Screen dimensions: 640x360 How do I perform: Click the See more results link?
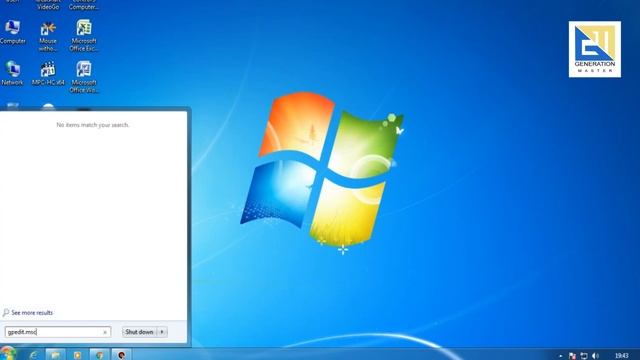(x=32, y=313)
